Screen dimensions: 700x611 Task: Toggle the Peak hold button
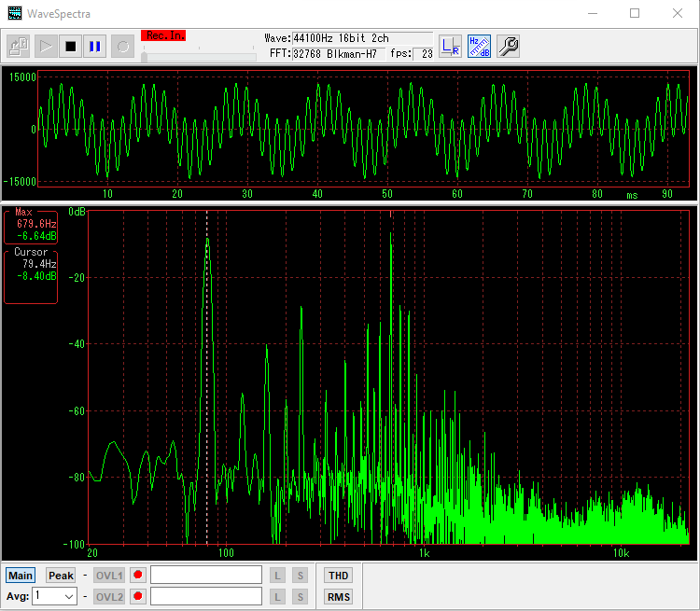pos(61,576)
